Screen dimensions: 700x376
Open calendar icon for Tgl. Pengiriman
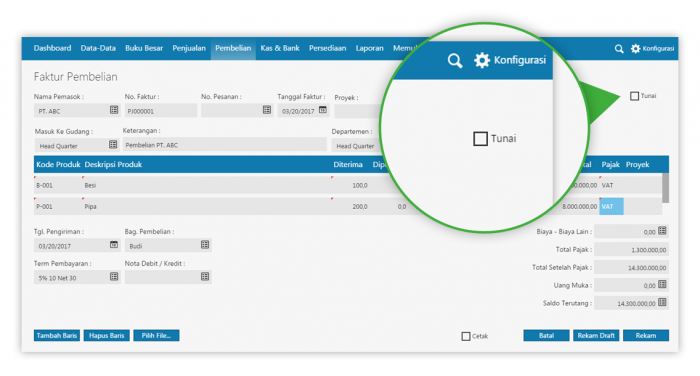click(114, 245)
